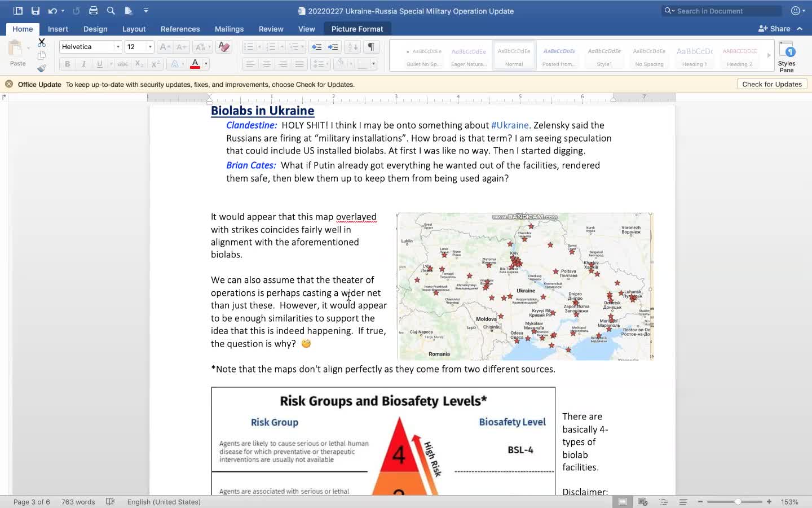Click the sidebar layout icon in title bar
Screen dimensions: 812x508
pos(18,11)
